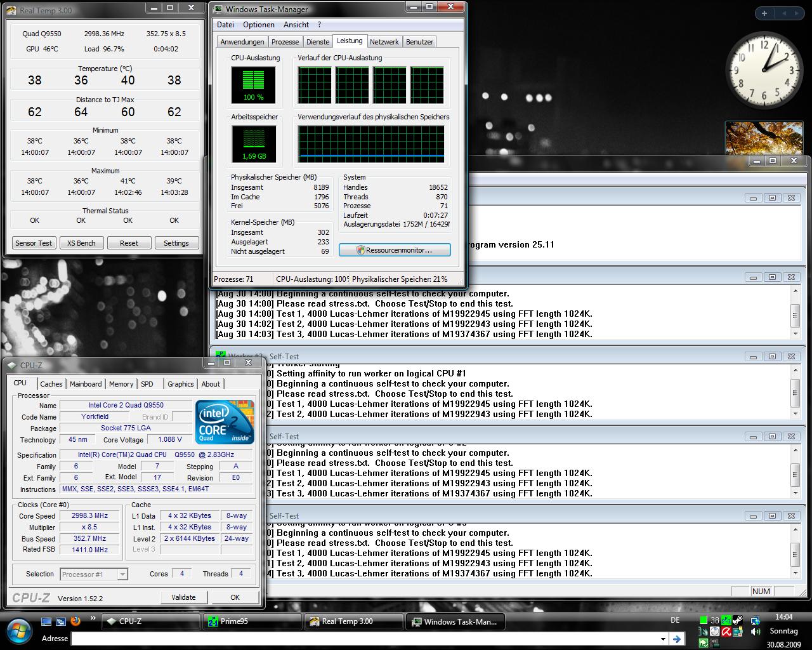Click the Intel Core 2 Quad logo
812x650 pixels.
coord(225,421)
